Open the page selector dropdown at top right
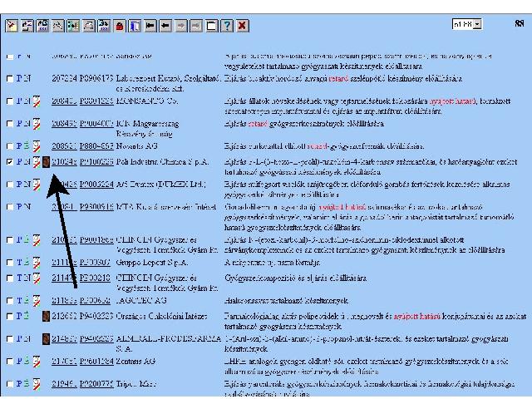Screen dimensions: 532x399 pyautogui.click(x=478, y=24)
